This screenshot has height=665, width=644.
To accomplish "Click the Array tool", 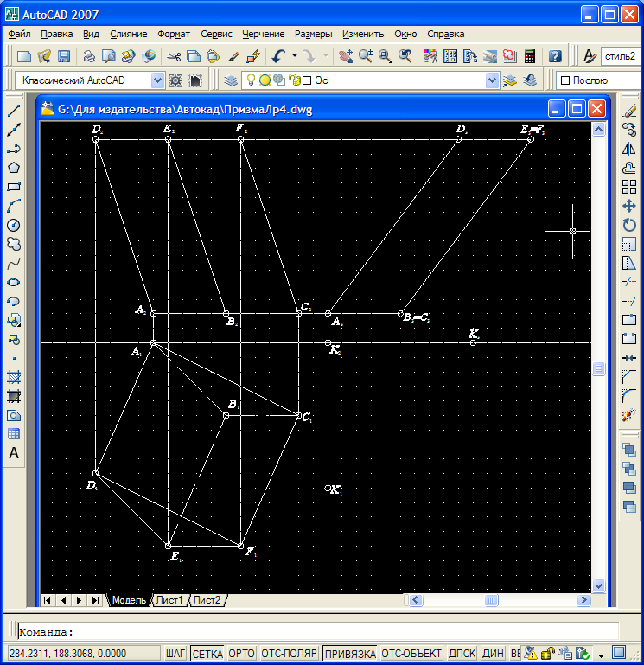I will point(629,187).
